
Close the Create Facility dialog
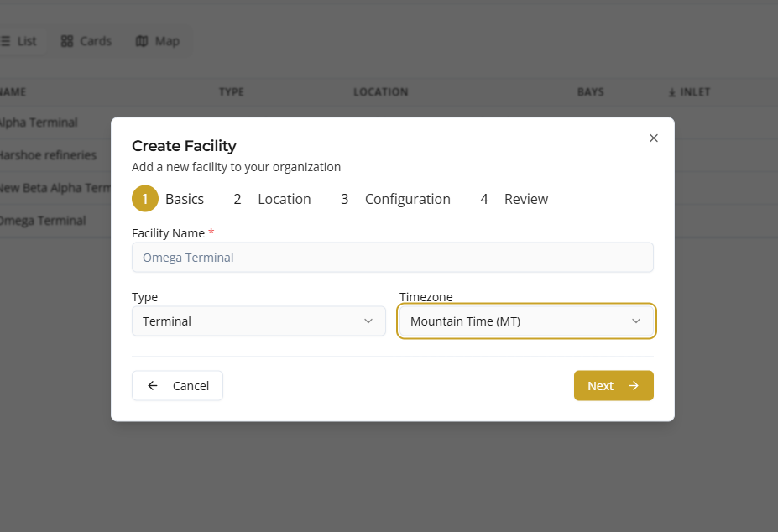pos(654,138)
